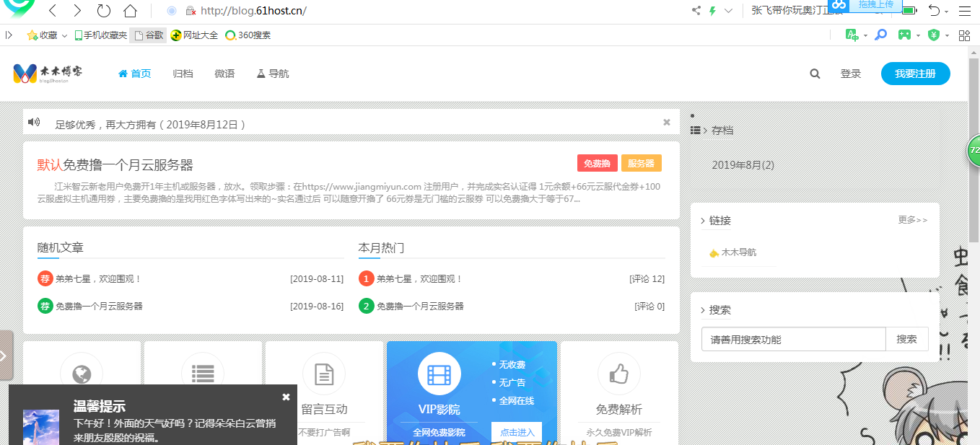Click the blue key password manager icon
980x445 pixels.
click(x=880, y=35)
